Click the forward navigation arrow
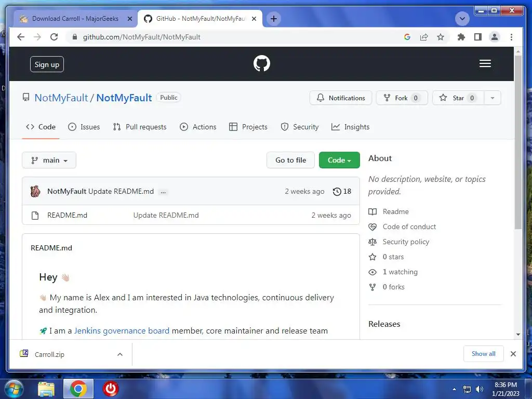The height and width of the screenshot is (399, 532). pos(37,37)
